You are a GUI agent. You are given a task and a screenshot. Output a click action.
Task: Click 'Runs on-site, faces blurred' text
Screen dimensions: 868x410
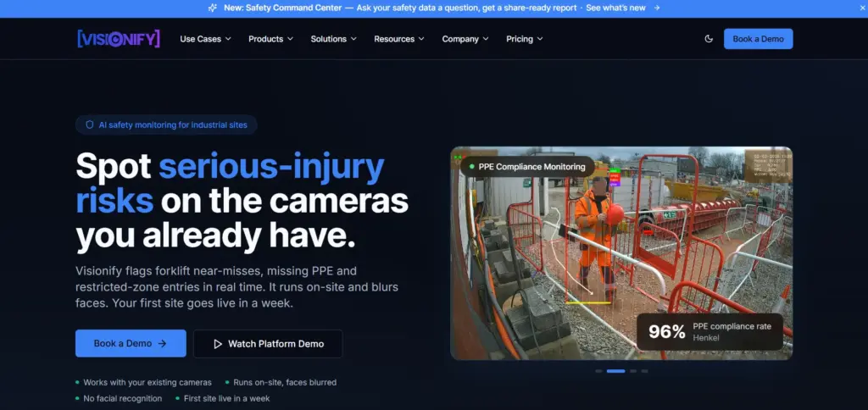coord(285,382)
